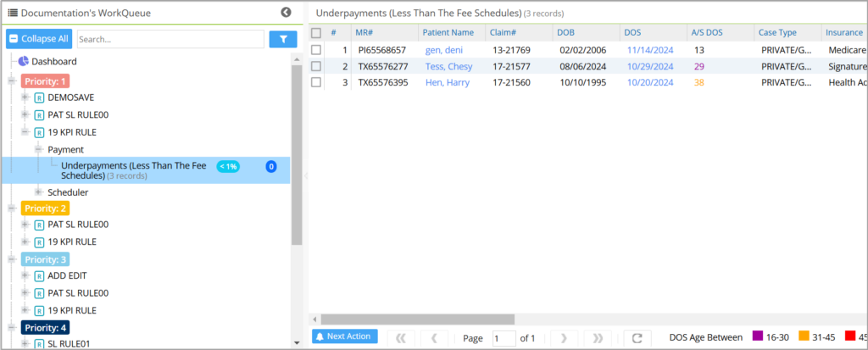Expand the DEMOSAVE rule node
This screenshot has width=868, height=350.
tap(25, 97)
